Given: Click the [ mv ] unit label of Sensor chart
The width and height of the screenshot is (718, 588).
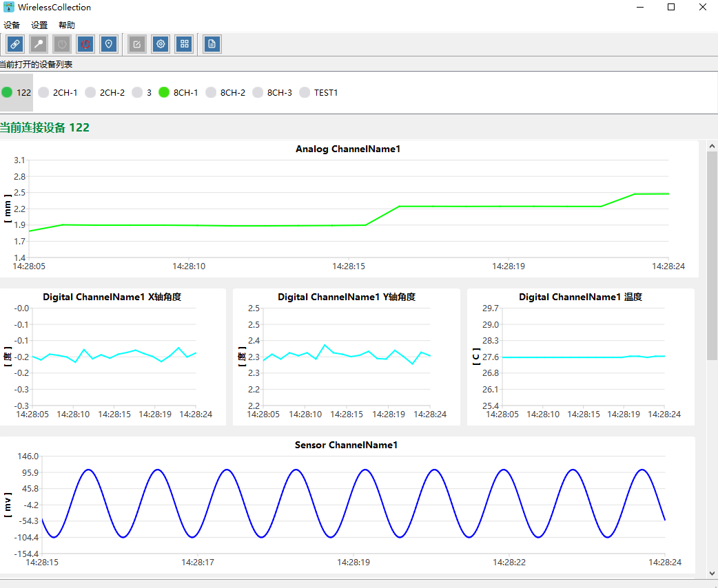Looking at the screenshot, I should [8, 505].
